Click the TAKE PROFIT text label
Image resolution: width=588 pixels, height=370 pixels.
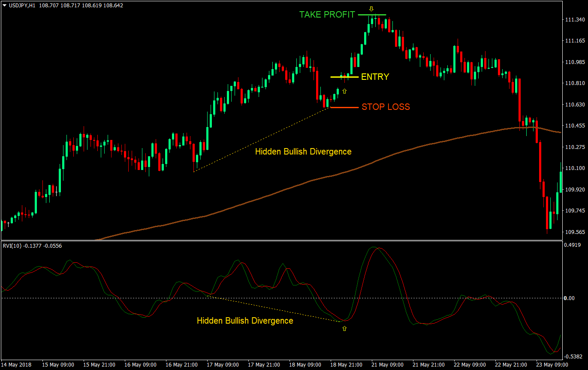[x=327, y=14]
